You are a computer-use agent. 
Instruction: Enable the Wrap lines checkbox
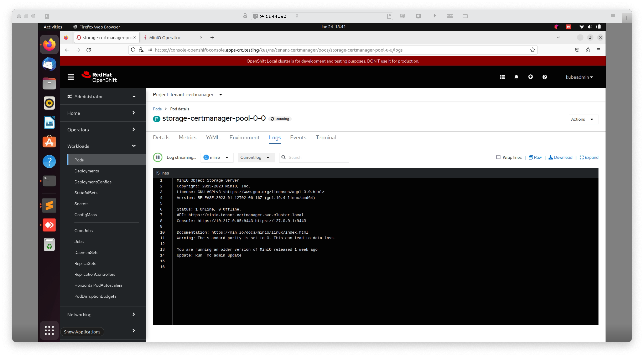pyautogui.click(x=498, y=157)
